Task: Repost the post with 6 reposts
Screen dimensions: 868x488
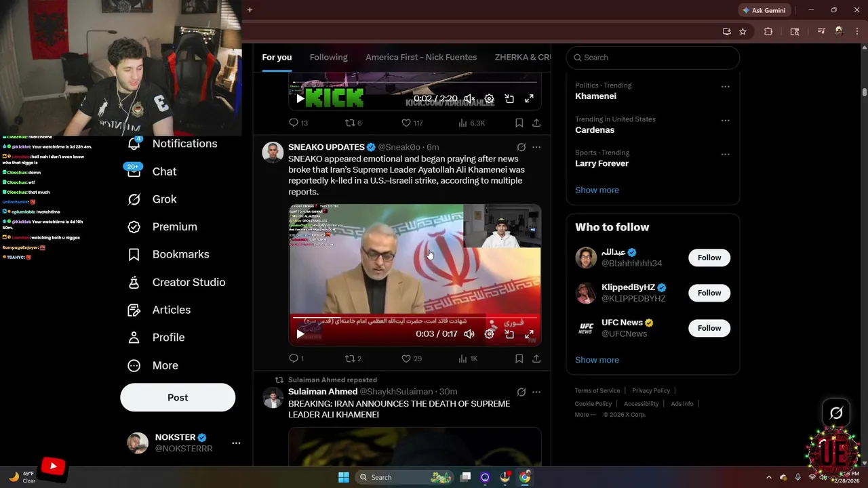Action: point(351,123)
